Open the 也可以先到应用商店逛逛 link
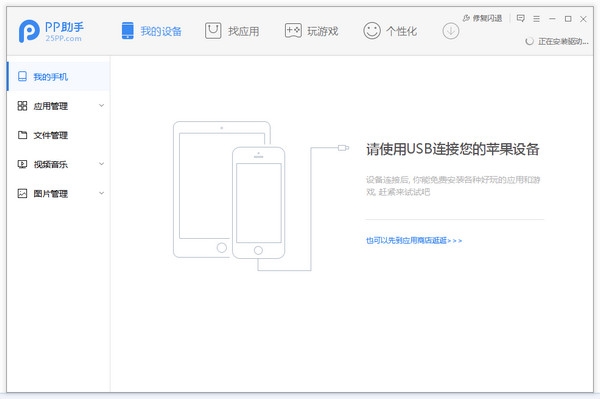 click(x=414, y=241)
